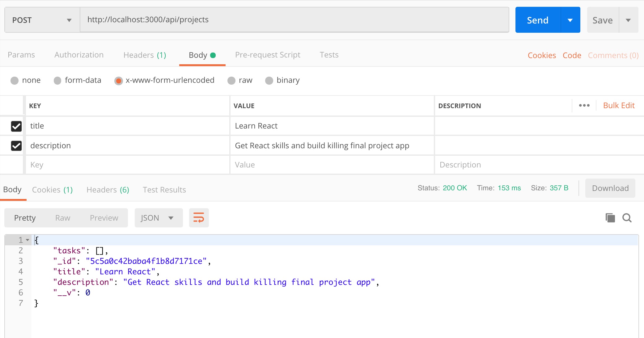Click the search response magnifier icon
644x338 pixels.
click(x=627, y=218)
